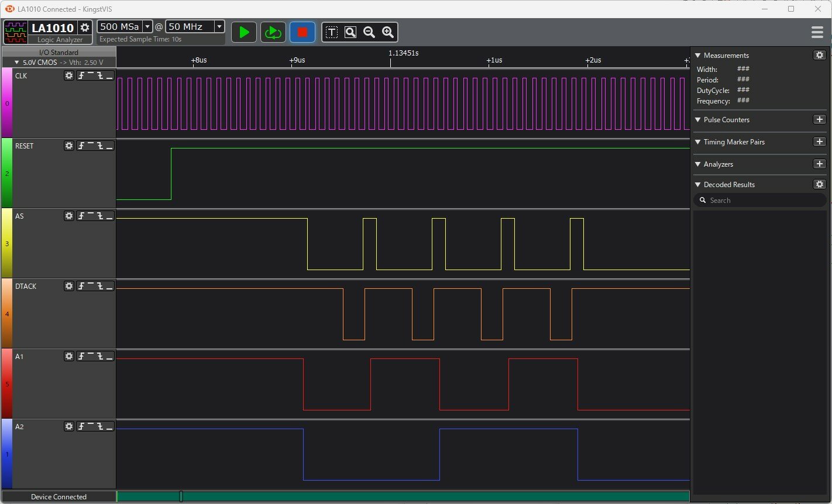Viewport: 832px width, 504px height.
Task: Click the zoom-to-fit magnifier icon in the toolbar
Action: [350, 32]
